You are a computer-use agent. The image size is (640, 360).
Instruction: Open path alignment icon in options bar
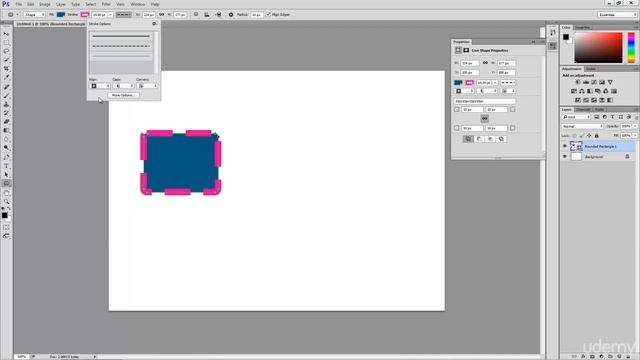point(207,15)
